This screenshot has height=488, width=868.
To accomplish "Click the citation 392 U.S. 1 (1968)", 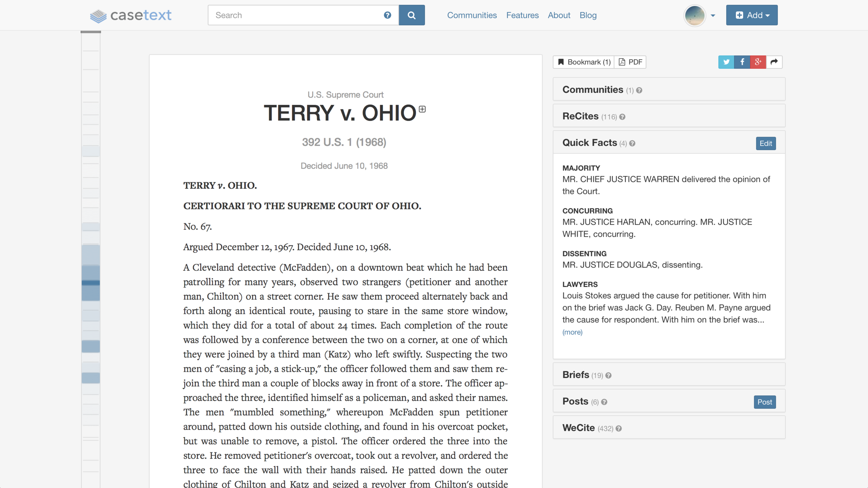I will [x=344, y=142].
